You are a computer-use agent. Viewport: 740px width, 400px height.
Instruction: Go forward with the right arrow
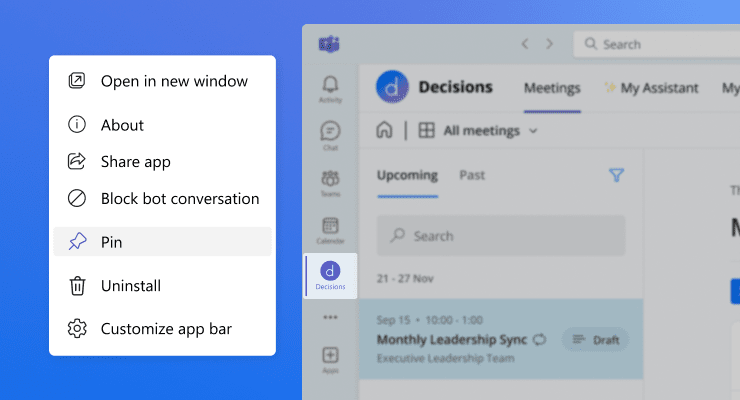[549, 44]
